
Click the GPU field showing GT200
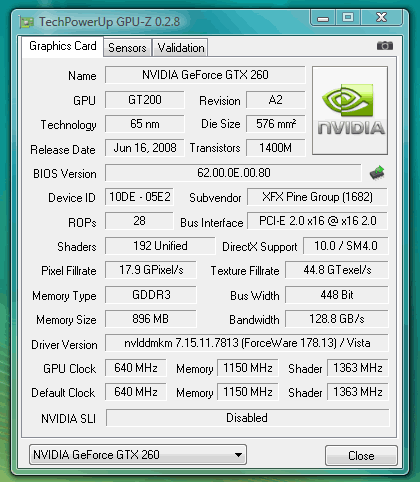click(145, 100)
